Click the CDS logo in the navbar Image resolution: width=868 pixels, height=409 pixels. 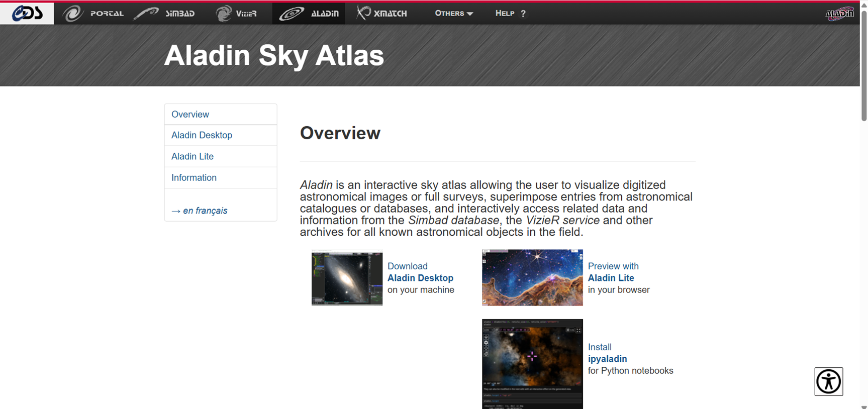[x=27, y=13]
